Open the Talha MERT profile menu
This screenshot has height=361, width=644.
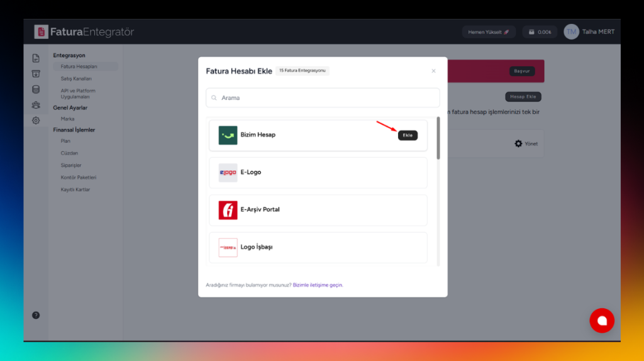[589, 31]
